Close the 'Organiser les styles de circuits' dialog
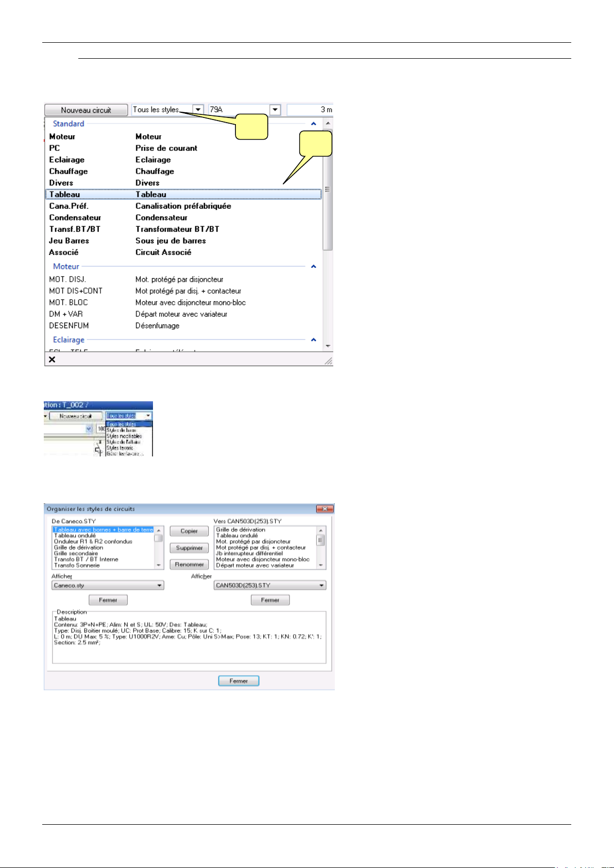Screen dimensions: 614x868 click(x=325, y=509)
